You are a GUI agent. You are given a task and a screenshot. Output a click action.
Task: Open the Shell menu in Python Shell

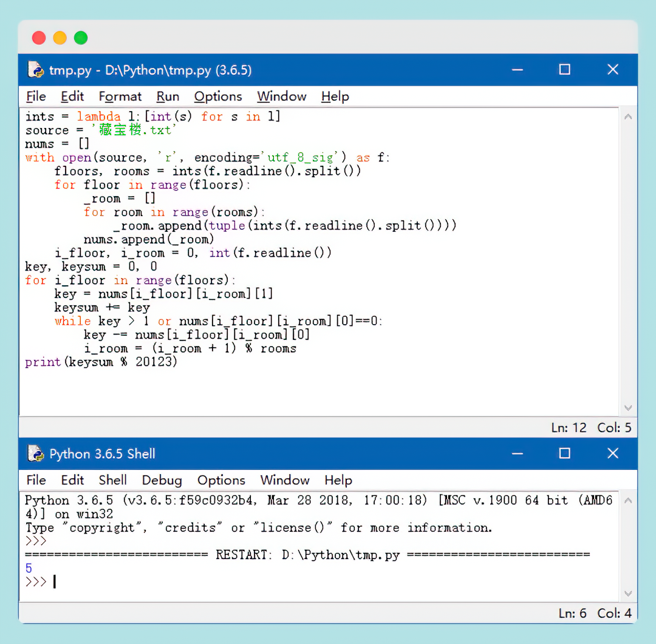[x=112, y=480]
